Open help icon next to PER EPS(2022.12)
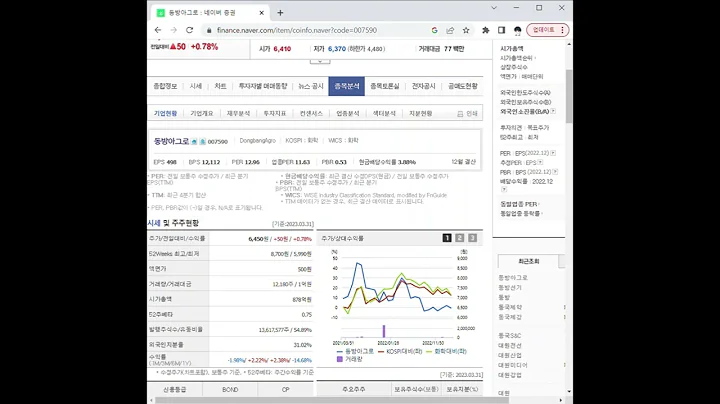720x404 pixels. [553, 153]
